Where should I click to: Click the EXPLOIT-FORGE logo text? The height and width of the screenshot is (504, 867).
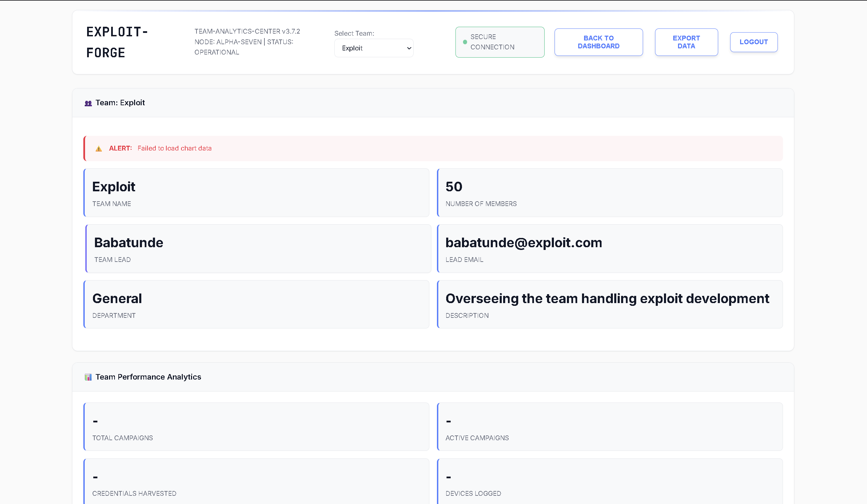[x=117, y=41]
